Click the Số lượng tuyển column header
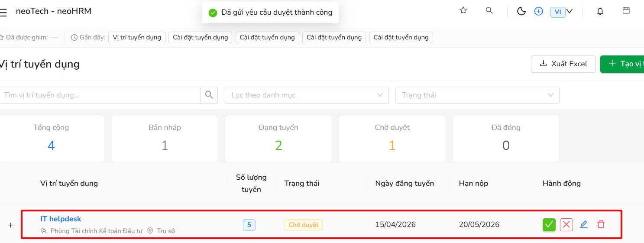The image size is (644, 243). tap(251, 183)
